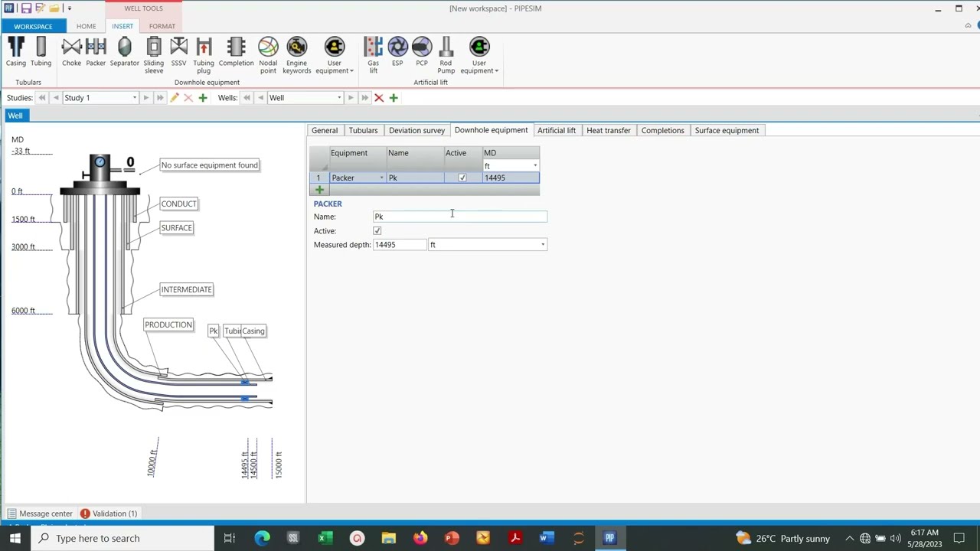Insert a Rod Pump
Viewport: 980px width, 551px height.
446,56
